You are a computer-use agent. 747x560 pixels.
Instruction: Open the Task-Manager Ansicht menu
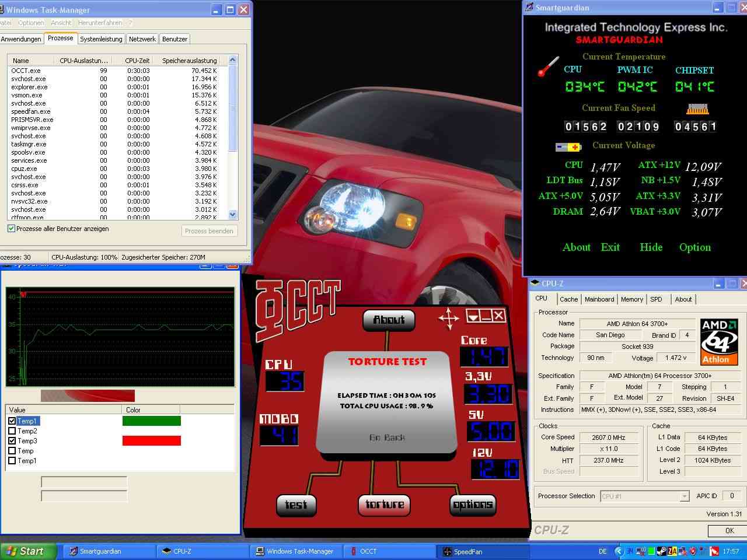(x=61, y=23)
